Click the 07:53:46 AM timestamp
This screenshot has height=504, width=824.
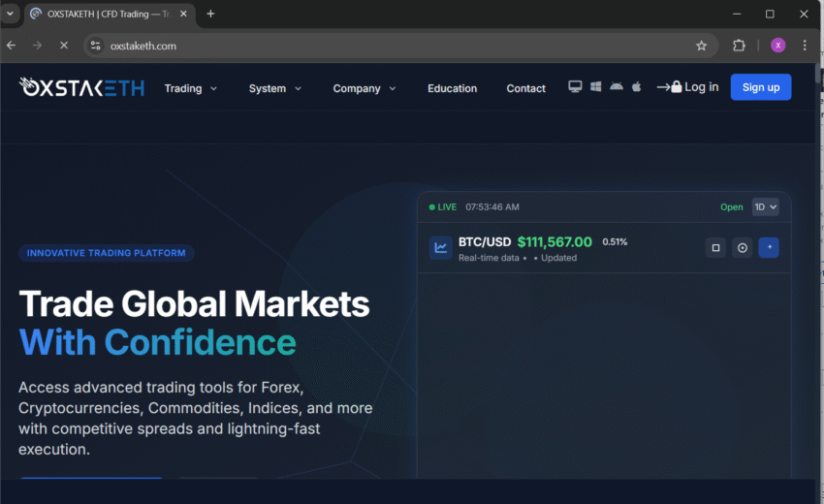coord(491,207)
